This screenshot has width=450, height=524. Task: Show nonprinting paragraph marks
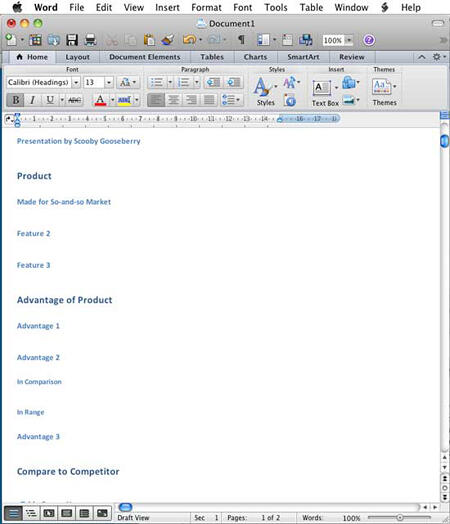tap(241, 40)
